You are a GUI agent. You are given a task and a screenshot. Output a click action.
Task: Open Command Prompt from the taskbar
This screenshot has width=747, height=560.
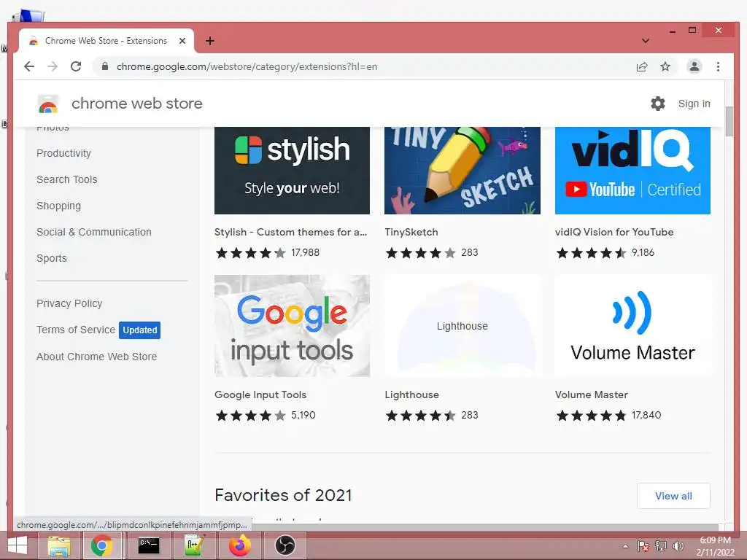point(149,545)
